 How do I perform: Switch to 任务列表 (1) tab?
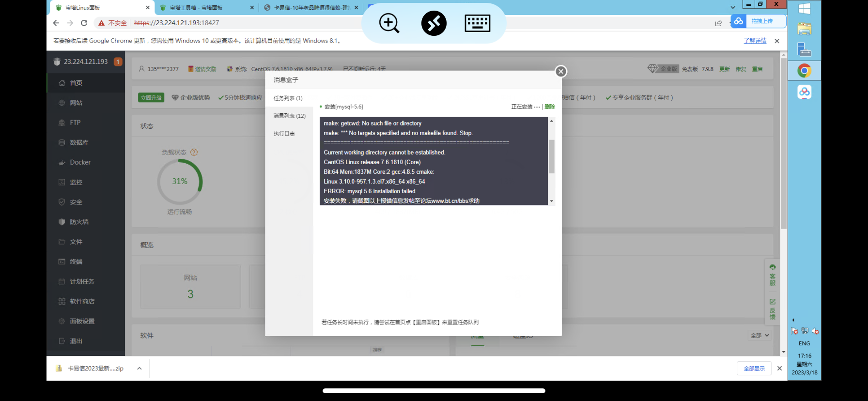coord(289,98)
